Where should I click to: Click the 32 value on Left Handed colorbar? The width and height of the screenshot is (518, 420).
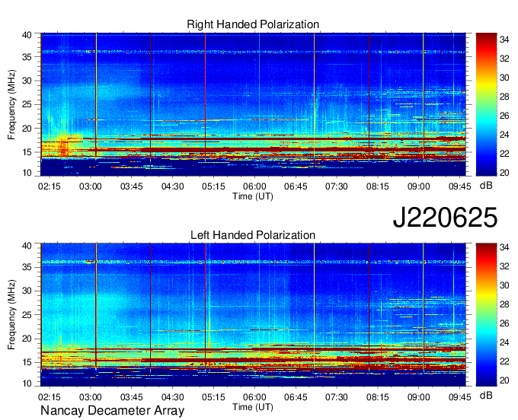504,266
